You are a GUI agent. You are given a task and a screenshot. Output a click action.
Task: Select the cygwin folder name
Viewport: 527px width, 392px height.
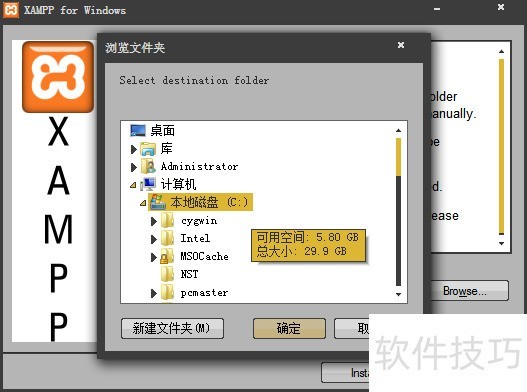199,221
